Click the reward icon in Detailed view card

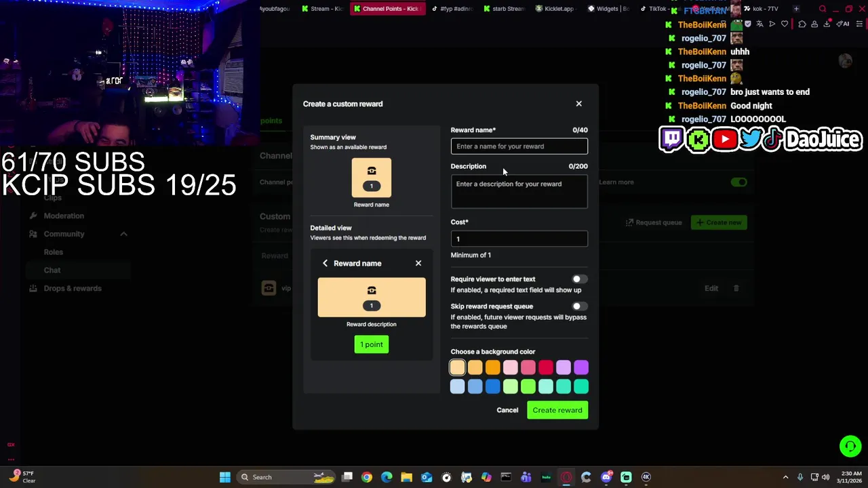pyautogui.click(x=372, y=291)
